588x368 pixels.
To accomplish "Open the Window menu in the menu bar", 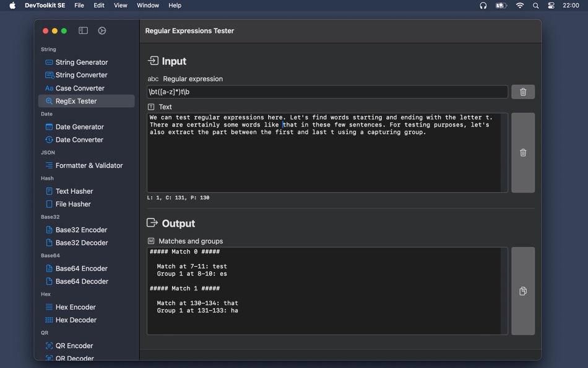I will 148,5.
